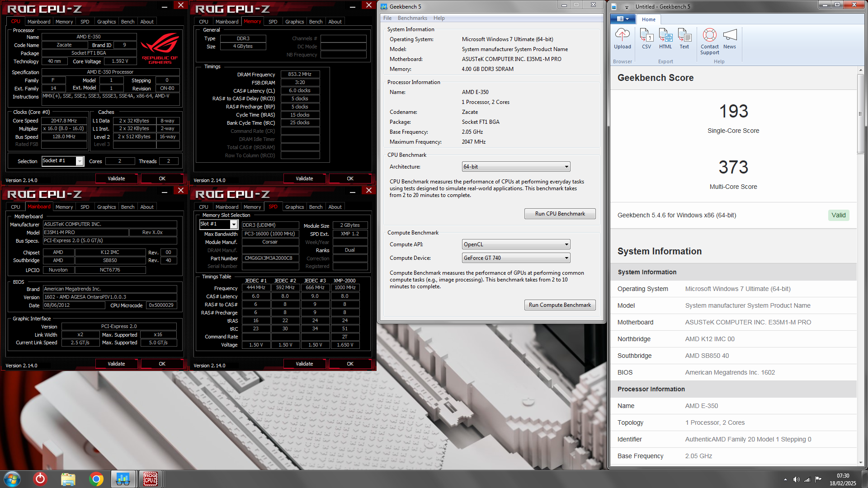The image size is (868, 488).
Task: Close the SPD CPU-Z window
Action: pyautogui.click(x=369, y=191)
